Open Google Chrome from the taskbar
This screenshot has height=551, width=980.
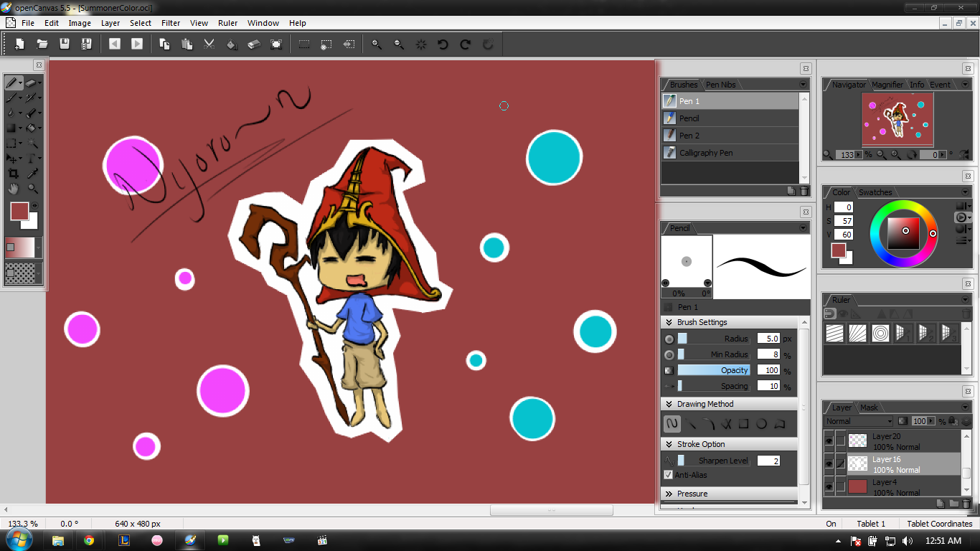coord(89,540)
